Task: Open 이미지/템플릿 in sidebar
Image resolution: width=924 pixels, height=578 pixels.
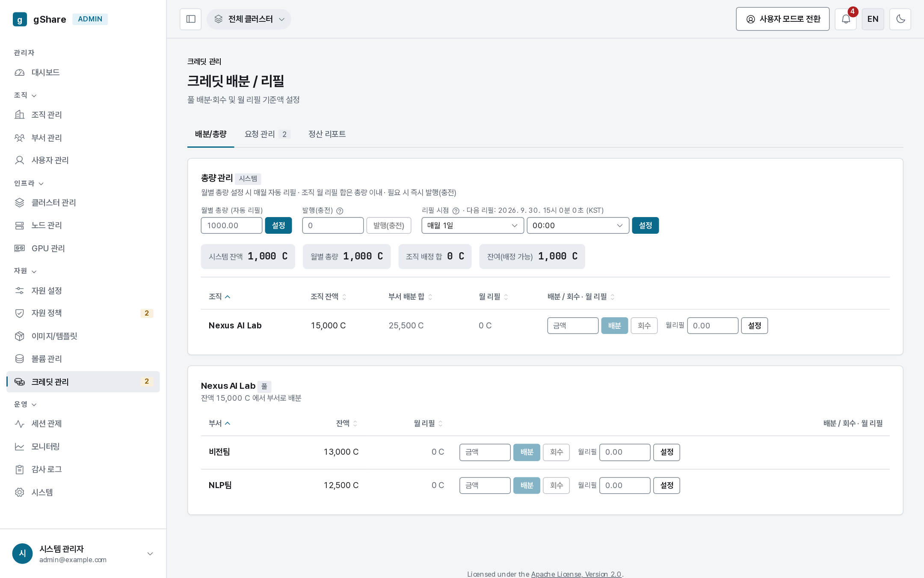Action: pyautogui.click(x=83, y=336)
